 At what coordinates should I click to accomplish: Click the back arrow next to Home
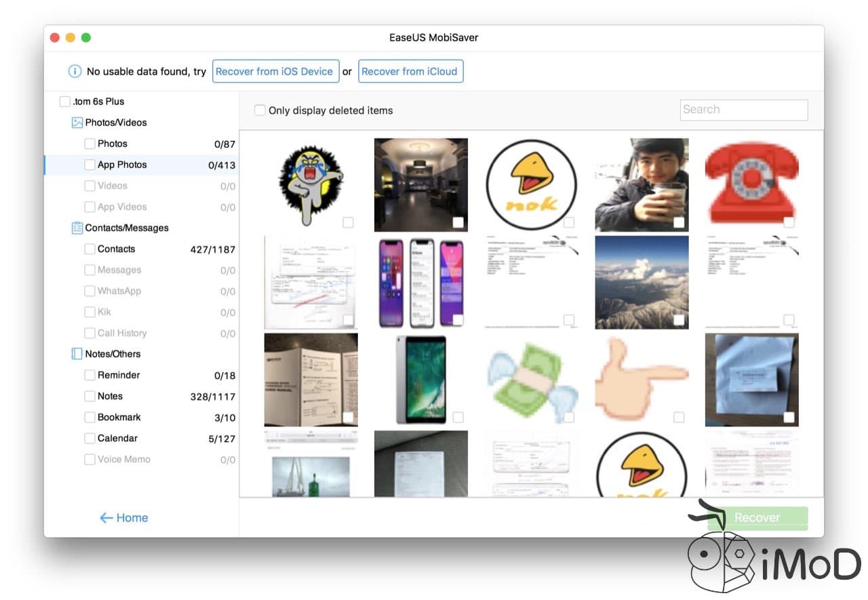[x=104, y=517]
